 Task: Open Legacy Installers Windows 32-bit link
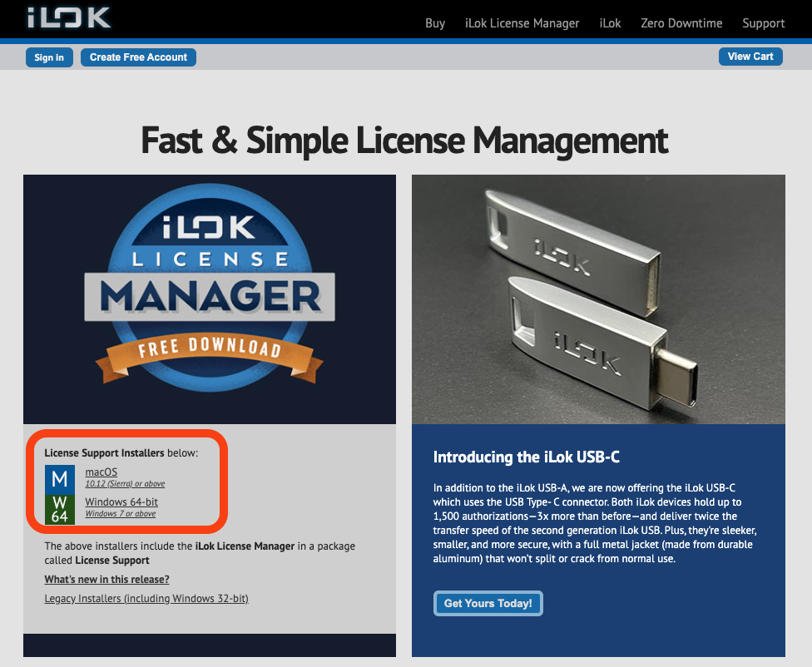click(146, 598)
